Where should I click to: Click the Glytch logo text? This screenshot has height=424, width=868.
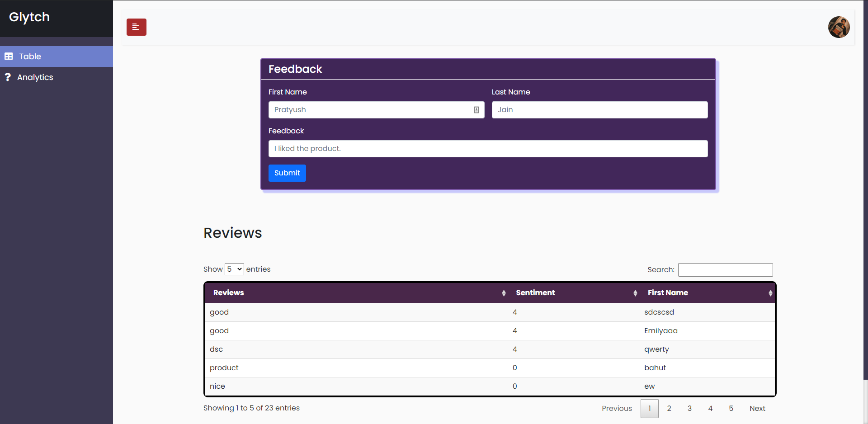[x=29, y=17]
